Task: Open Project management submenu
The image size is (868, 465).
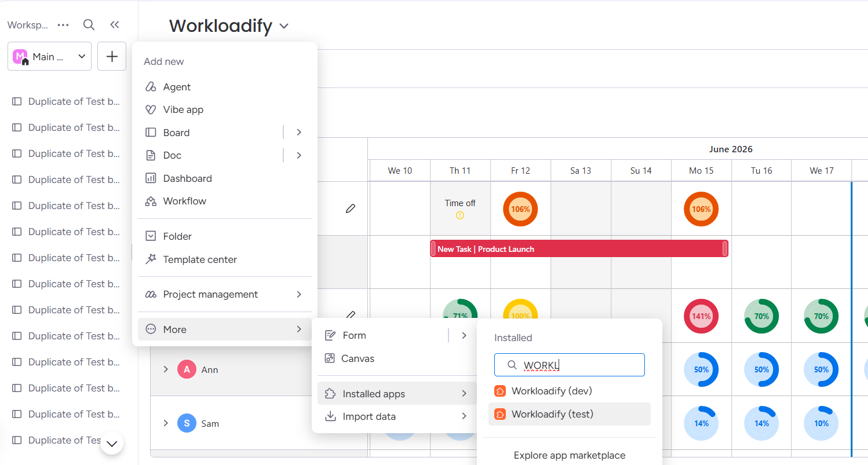Action: [225, 294]
